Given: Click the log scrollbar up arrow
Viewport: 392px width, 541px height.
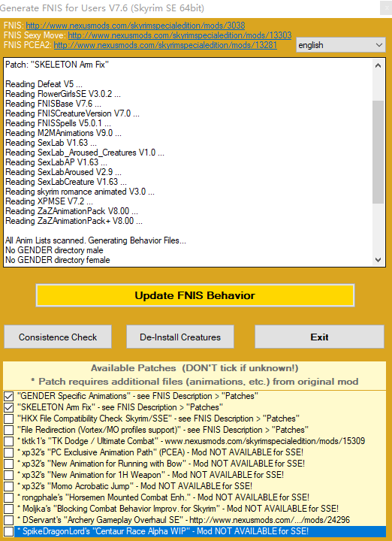Looking at the screenshot, I should [x=378, y=65].
